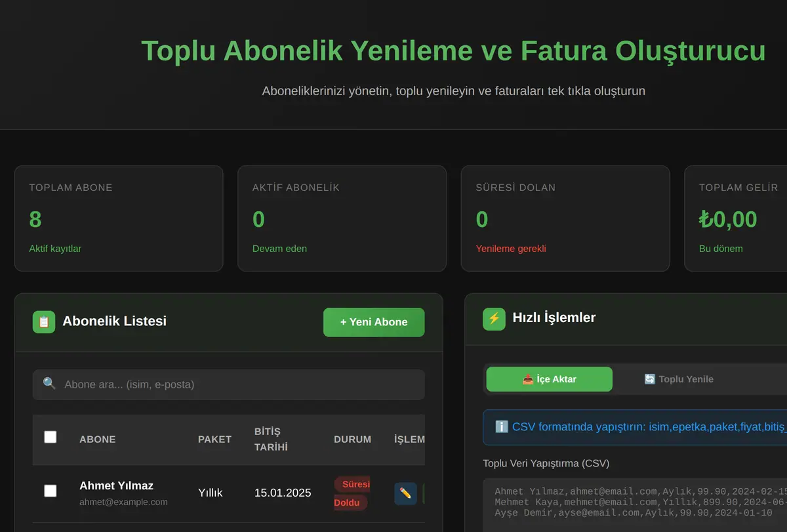Add a subscriber with + Yeni Abone

(x=374, y=322)
